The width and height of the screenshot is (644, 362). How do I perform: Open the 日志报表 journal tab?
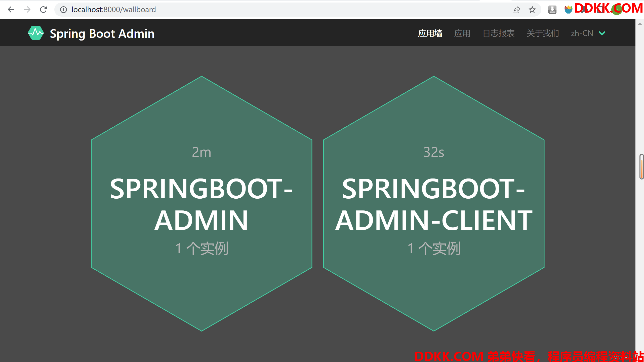(x=499, y=33)
